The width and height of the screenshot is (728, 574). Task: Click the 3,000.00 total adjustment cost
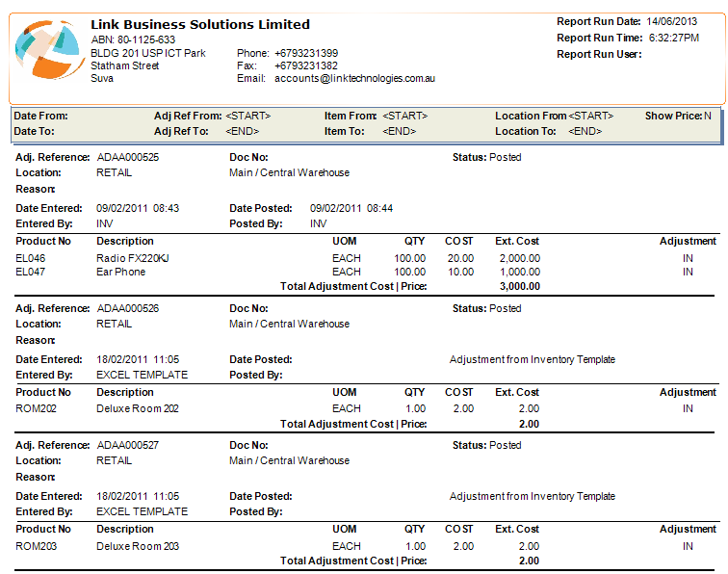click(x=519, y=286)
